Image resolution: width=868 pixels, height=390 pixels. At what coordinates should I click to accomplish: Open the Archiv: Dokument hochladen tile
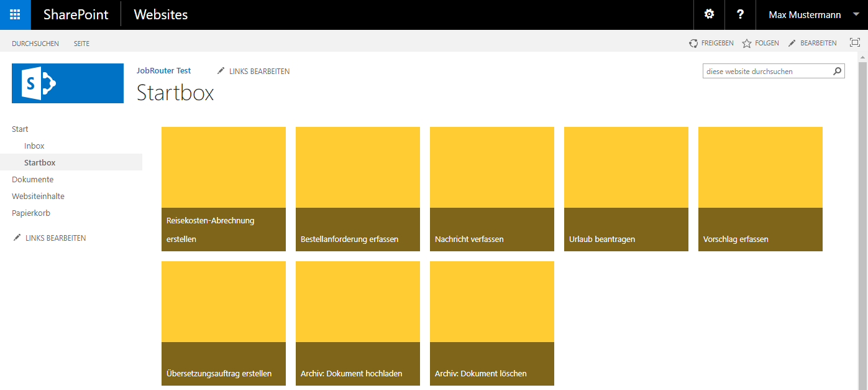click(357, 323)
